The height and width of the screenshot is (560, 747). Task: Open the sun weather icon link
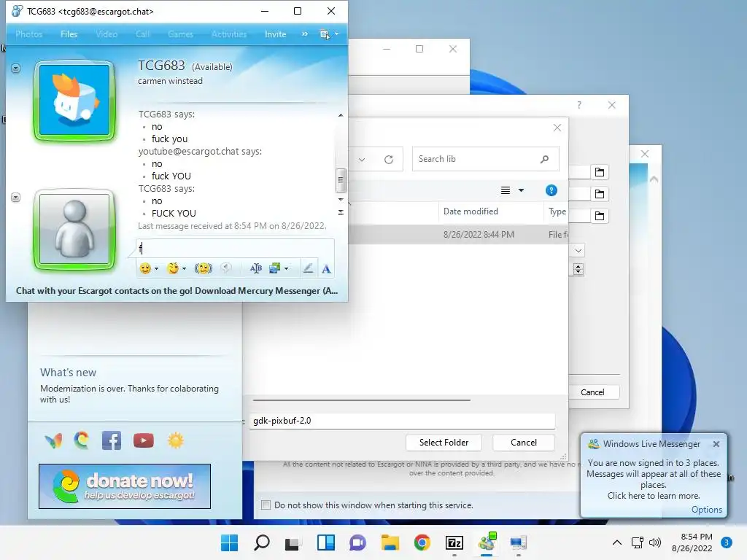[x=175, y=440]
